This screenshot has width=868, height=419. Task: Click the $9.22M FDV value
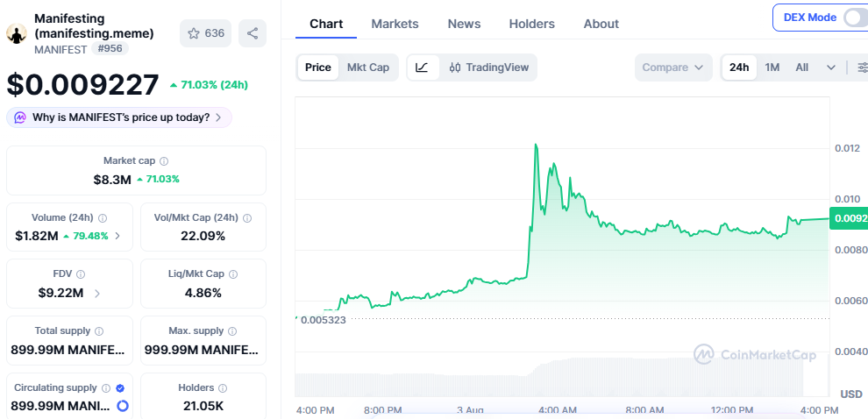point(60,294)
